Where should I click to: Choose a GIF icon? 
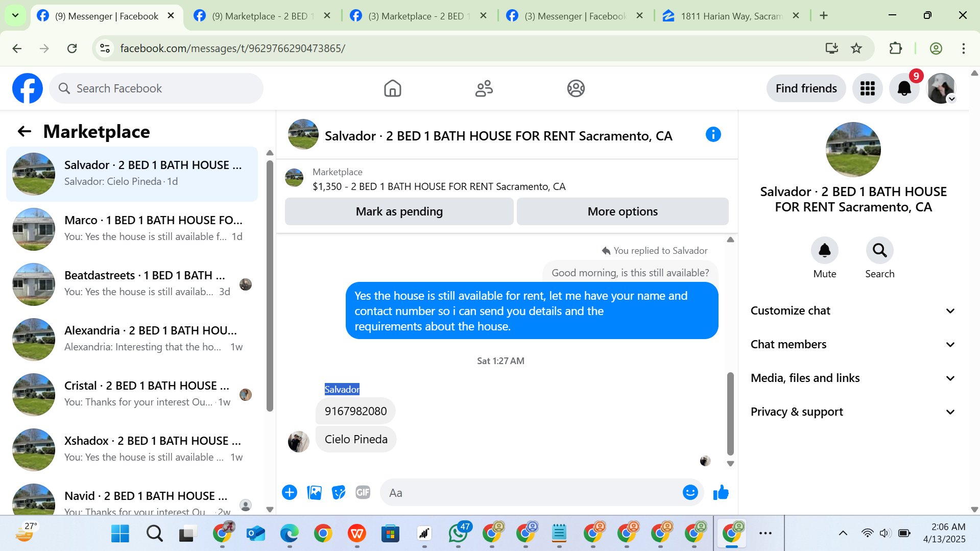pyautogui.click(x=363, y=493)
